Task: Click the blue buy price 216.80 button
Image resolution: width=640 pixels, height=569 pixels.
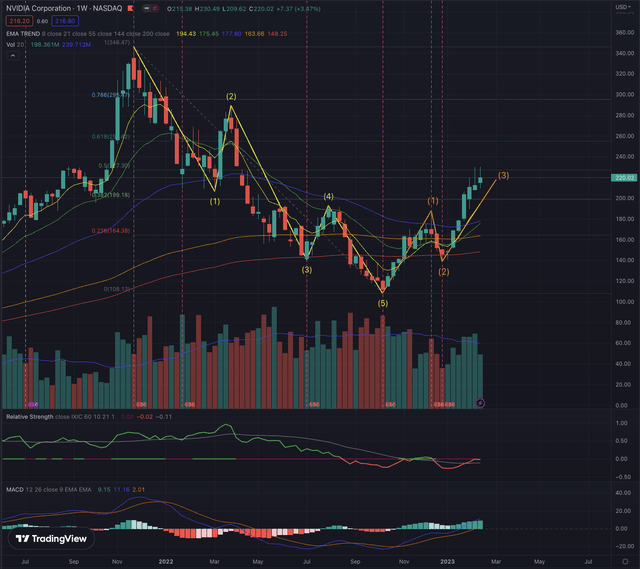Action: point(65,21)
